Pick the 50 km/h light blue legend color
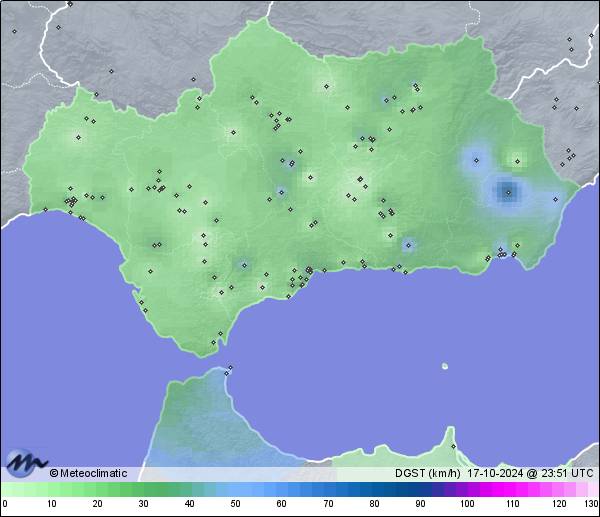The image size is (600, 517). coord(235,489)
